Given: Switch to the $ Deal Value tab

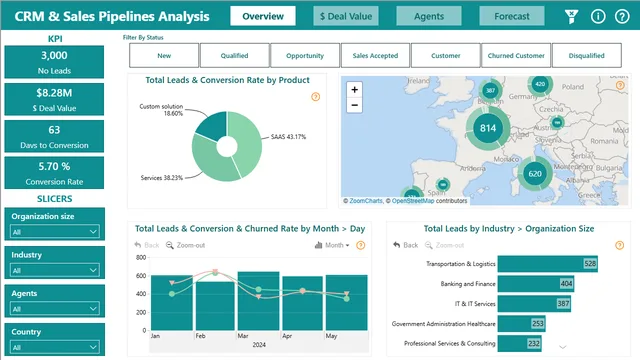Looking at the screenshot, I should click(346, 16).
